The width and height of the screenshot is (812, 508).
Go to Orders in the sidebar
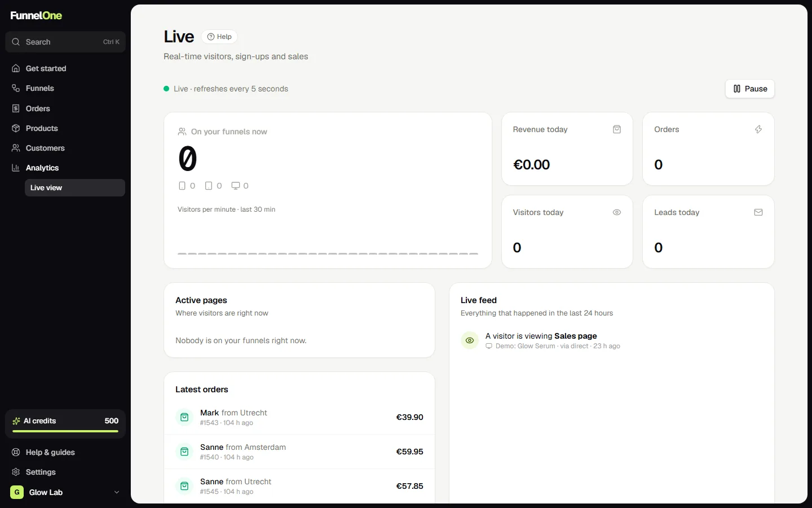(65, 108)
